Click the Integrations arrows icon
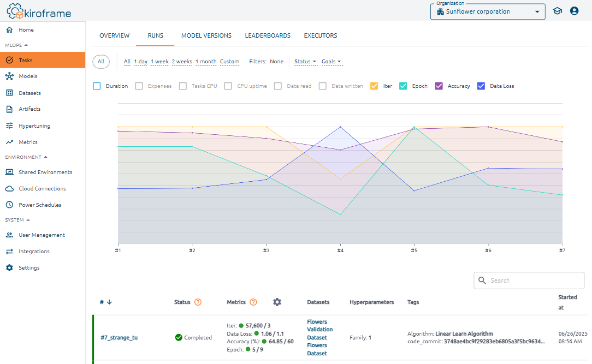This screenshot has width=592, height=364. point(9,252)
